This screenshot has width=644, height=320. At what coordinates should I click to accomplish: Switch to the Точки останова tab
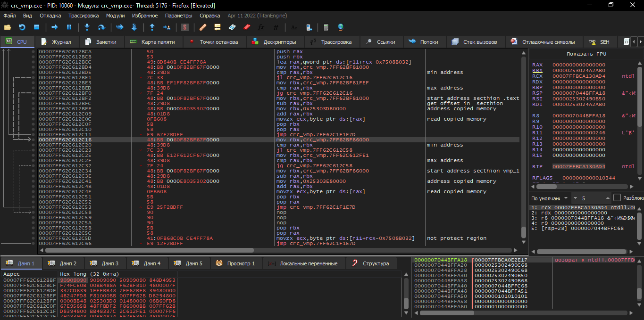[214, 42]
